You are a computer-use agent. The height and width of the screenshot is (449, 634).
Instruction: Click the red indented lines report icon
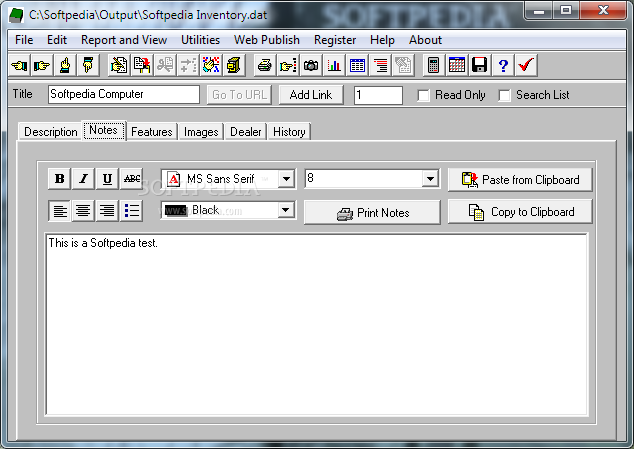(x=380, y=65)
